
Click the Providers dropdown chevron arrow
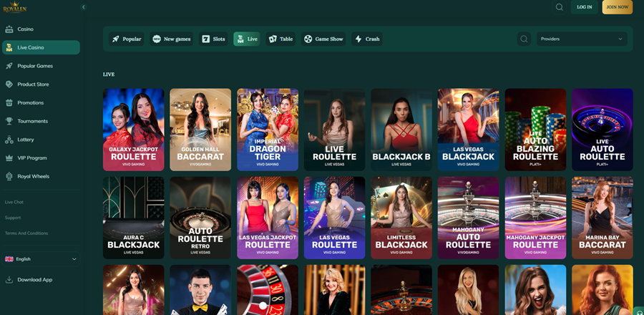click(x=620, y=39)
